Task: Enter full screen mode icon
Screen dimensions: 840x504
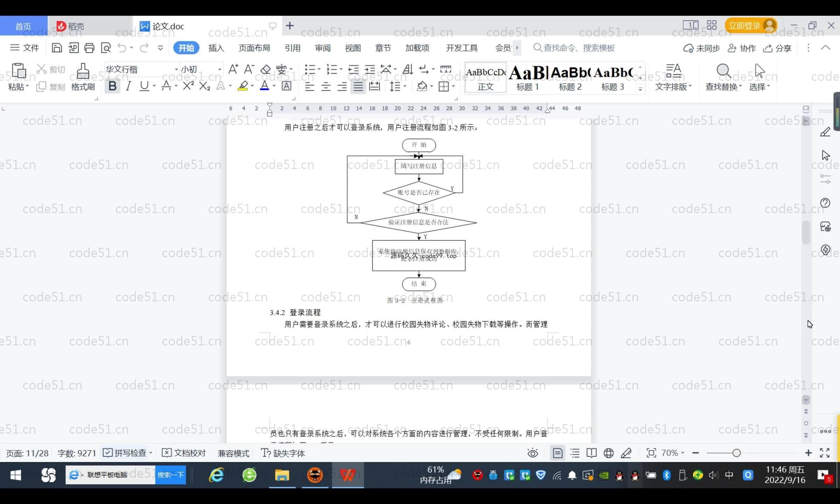Action: click(825, 453)
